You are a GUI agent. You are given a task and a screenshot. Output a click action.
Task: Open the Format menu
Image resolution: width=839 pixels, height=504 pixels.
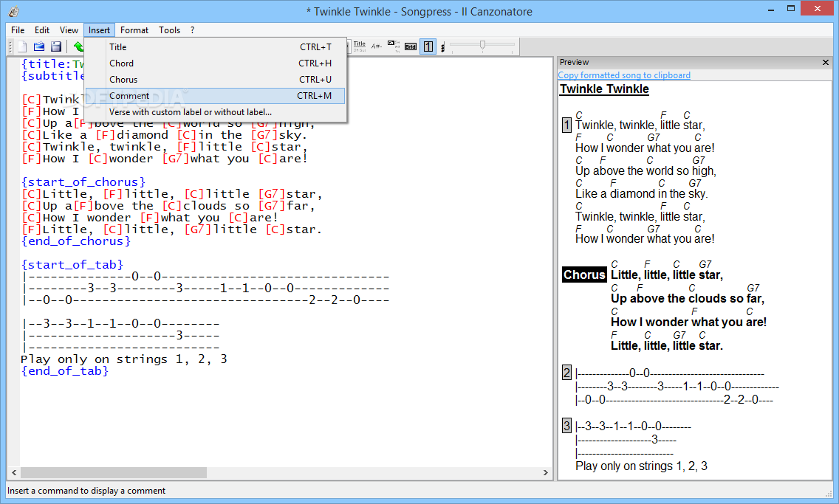[134, 30]
